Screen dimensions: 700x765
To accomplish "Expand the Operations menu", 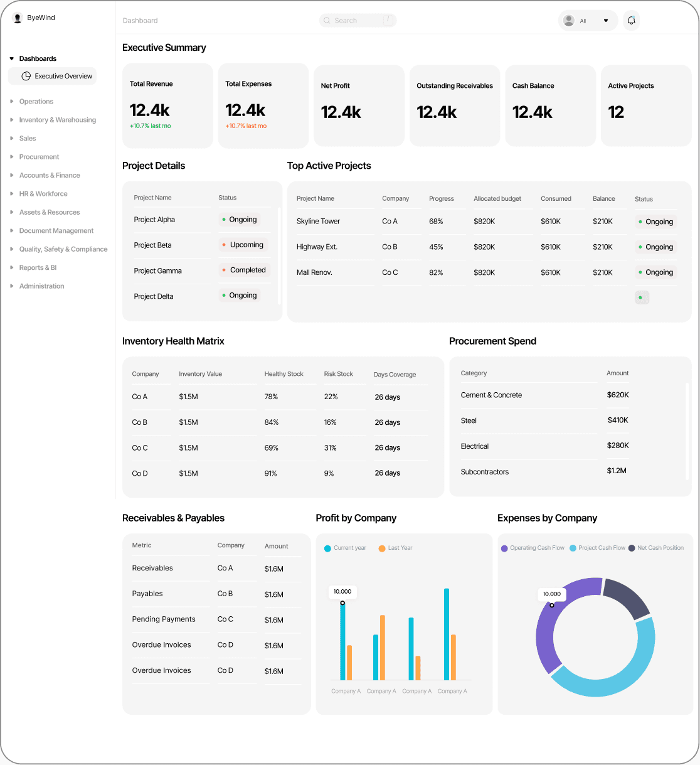I will [x=12, y=101].
